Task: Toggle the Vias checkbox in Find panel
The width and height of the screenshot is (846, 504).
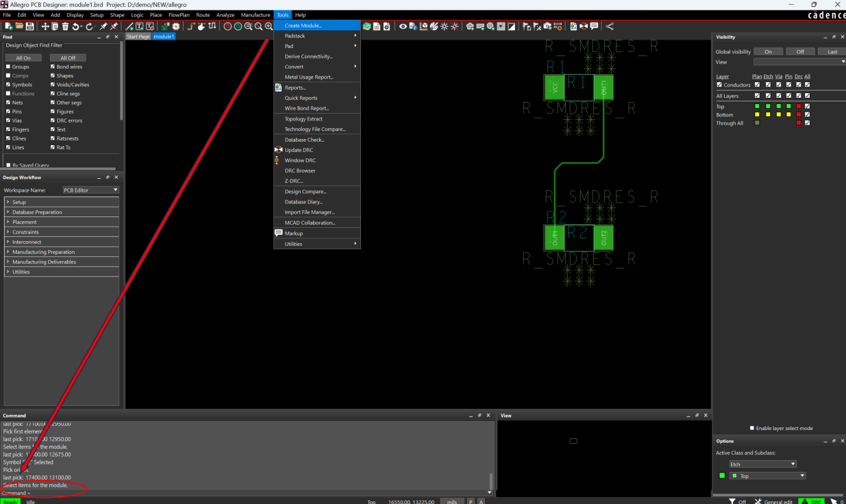Action: tap(8, 120)
